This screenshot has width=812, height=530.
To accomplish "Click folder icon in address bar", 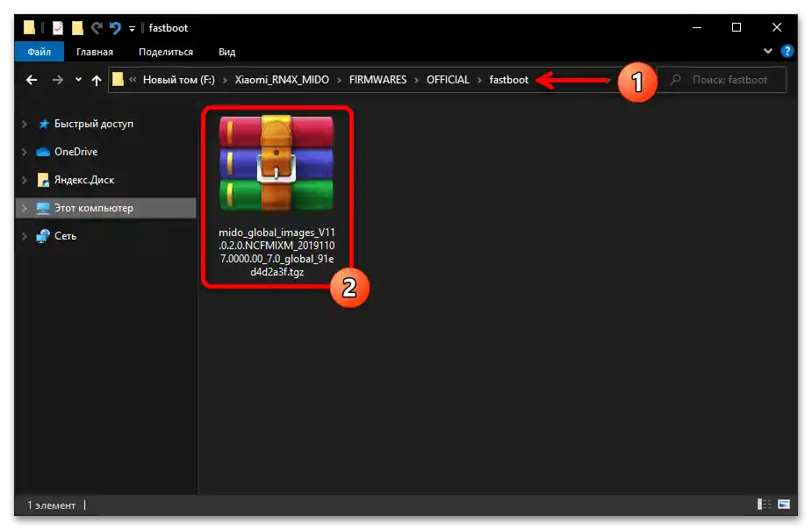I will [119, 79].
